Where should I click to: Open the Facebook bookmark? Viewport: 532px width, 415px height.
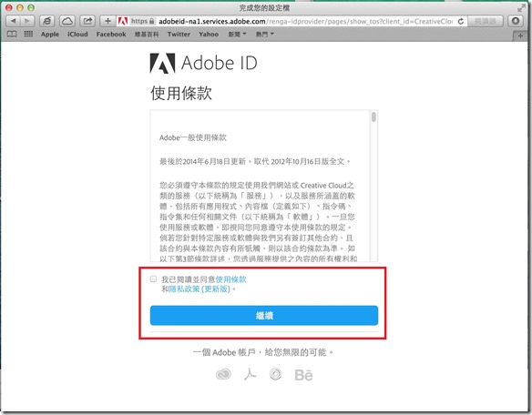pos(111,35)
